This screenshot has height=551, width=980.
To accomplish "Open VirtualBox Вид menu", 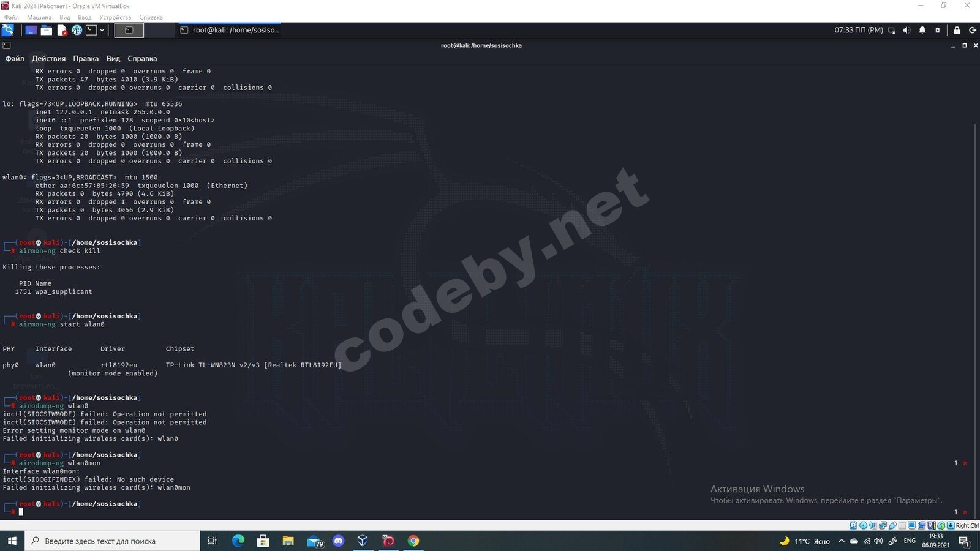I will point(65,17).
